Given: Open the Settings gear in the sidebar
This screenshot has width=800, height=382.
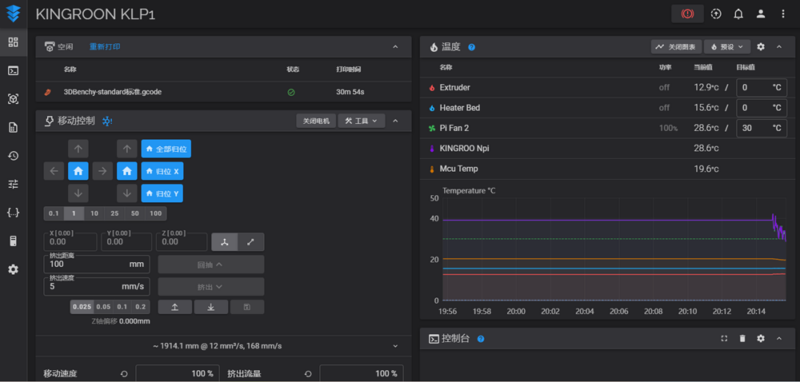Looking at the screenshot, I should click(x=13, y=269).
